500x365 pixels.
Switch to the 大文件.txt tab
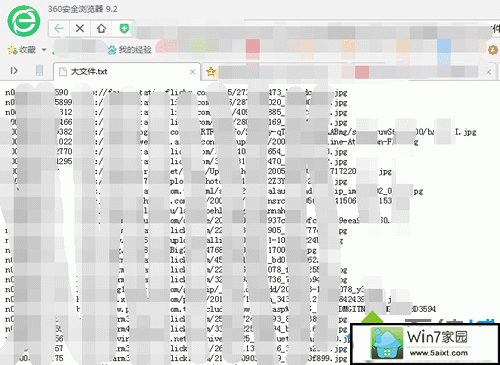pyautogui.click(x=127, y=72)
